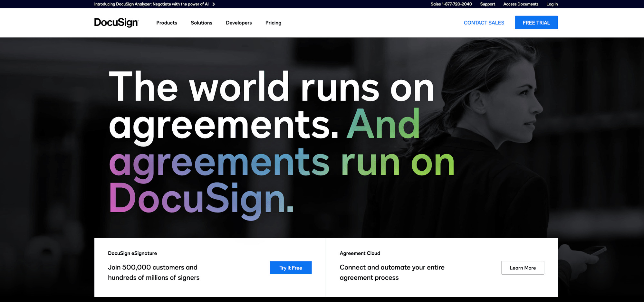Image resolution: width=644 pixels, height=302 pixels.
Task: Open the Developers menu
Action: pyautogui.click(x=239, y=23)
